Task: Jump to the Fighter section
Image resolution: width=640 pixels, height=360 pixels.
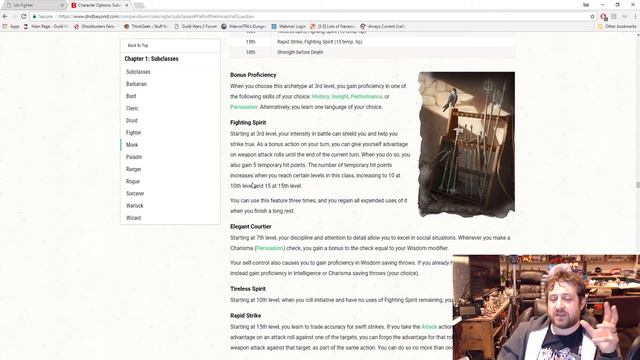Action: click(133, 133)
